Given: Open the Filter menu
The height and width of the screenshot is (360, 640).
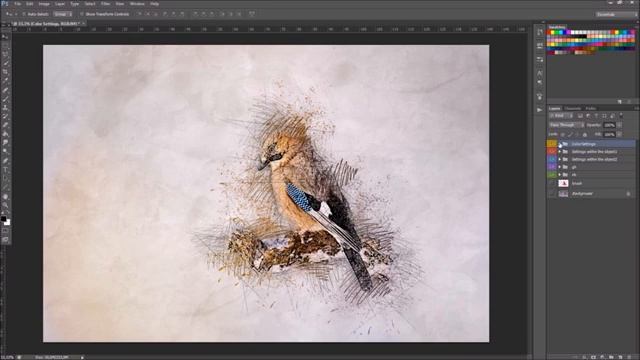Looking at the screenshot, I should 105,4.
